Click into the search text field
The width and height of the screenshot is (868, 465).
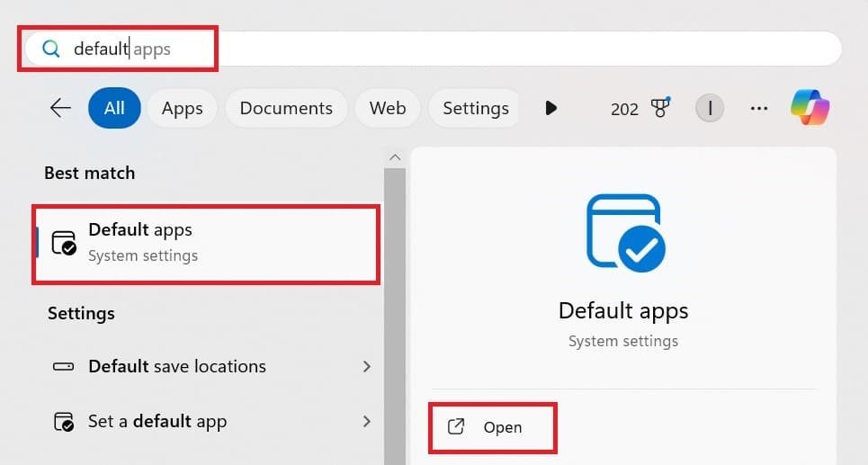(450, 49)
